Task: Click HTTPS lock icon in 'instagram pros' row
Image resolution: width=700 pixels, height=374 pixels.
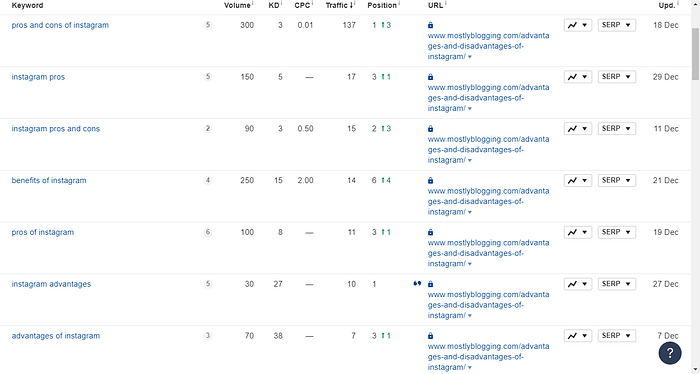Action: click(430, 77)
